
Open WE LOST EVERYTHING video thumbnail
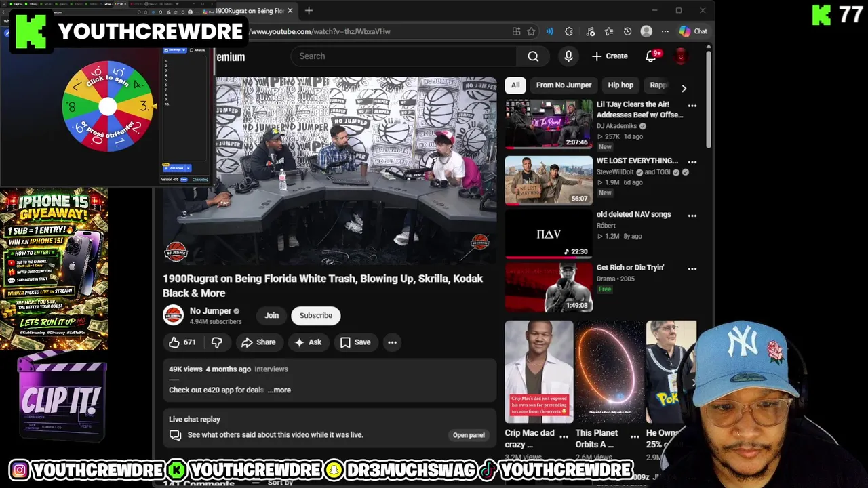[x=549, y=180]
